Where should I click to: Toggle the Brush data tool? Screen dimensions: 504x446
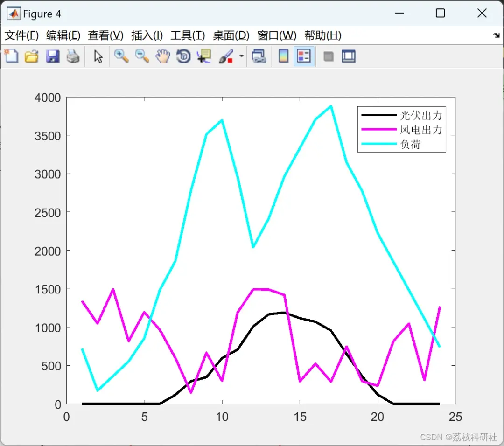click(226, 56)
